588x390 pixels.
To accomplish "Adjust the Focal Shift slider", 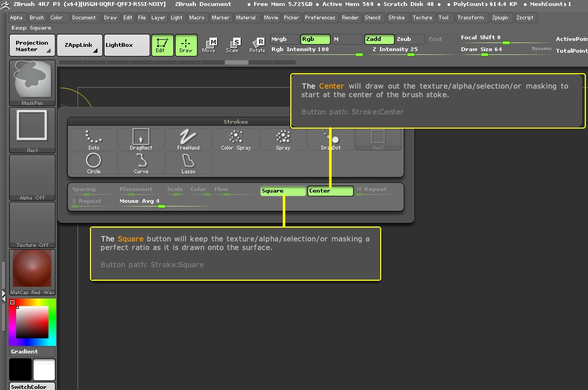I will pos(506,39).
